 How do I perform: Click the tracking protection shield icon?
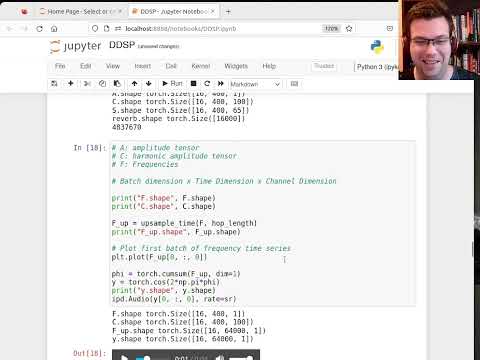(95, 29)
